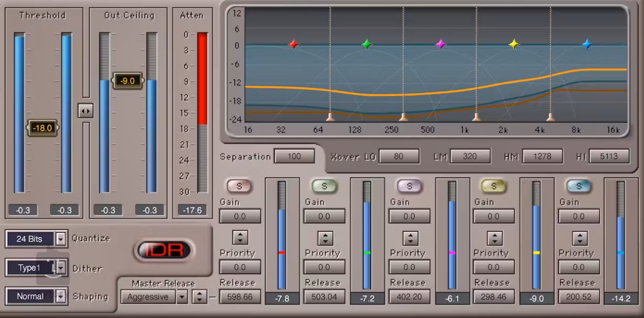Open the Shaping Normal dropdown
Image resolution: width=644 pixels, height=318 pixels.
61,297
